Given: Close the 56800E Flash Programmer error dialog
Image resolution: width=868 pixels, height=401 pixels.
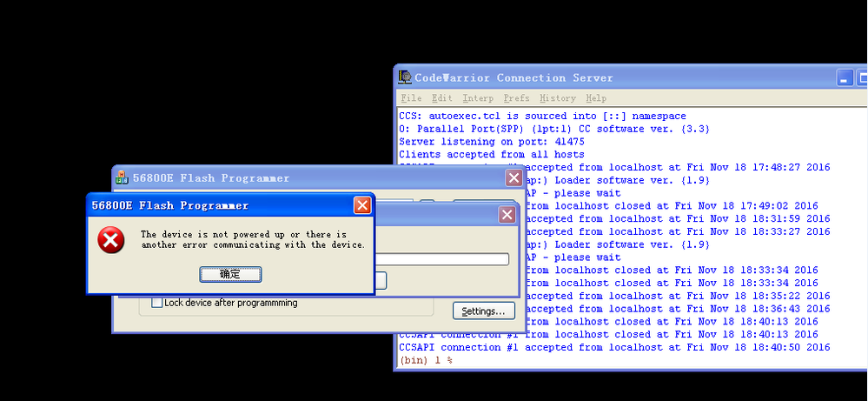Looking at the screenshot, I should pyautogui.click(x=362, y=205).
